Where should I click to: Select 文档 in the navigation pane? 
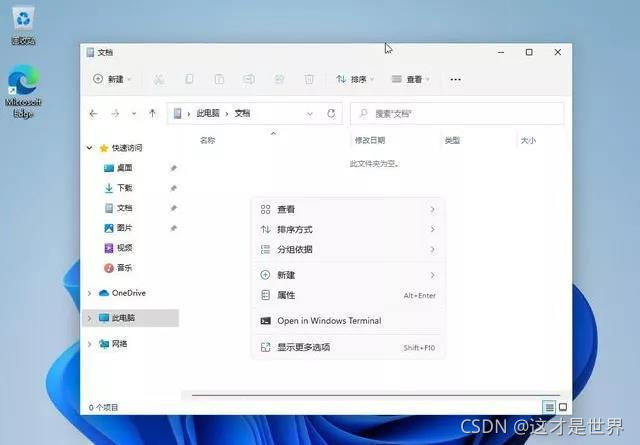(124, 208)
